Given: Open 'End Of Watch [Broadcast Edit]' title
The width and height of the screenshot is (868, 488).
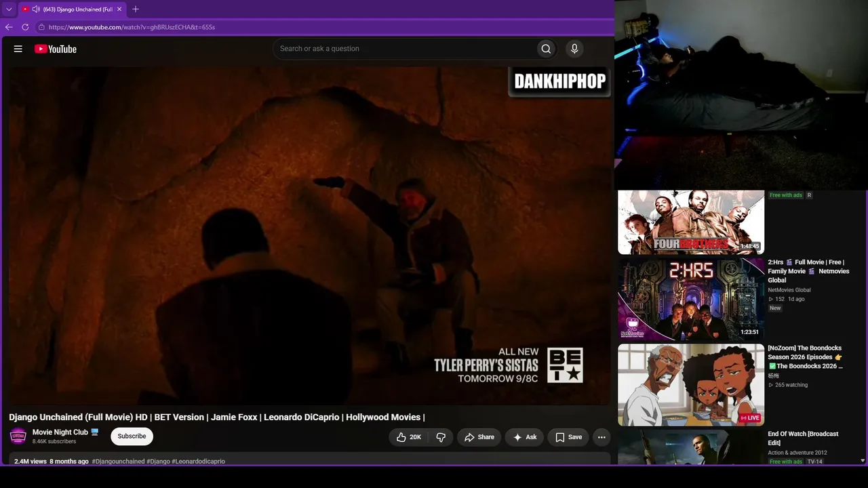Looking at the screenshot, I should pyautogui.click(x=803, y=438).
